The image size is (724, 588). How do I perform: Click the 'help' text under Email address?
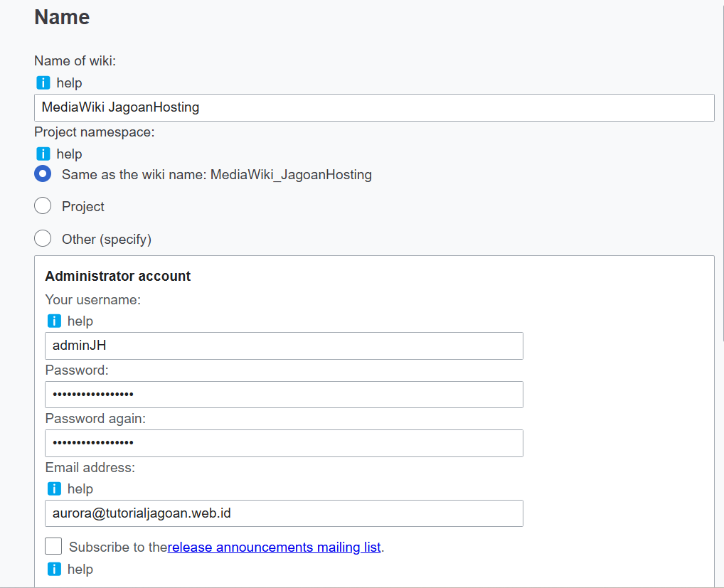click(x=80, y=488)
